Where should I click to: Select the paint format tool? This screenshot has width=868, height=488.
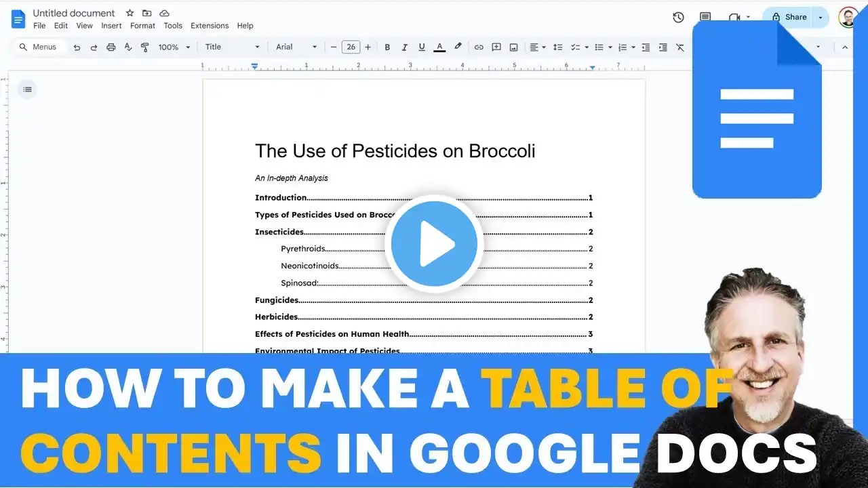click(x=144, y=47)
